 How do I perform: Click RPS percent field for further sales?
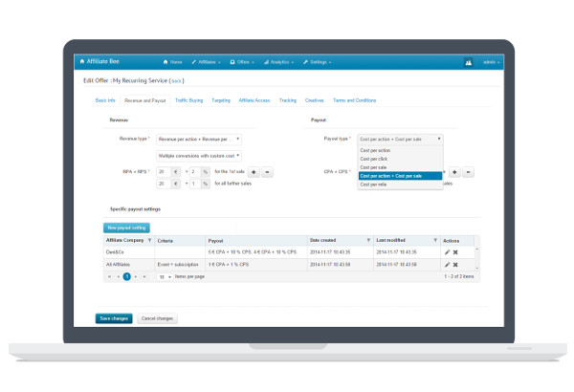(195, 184)
